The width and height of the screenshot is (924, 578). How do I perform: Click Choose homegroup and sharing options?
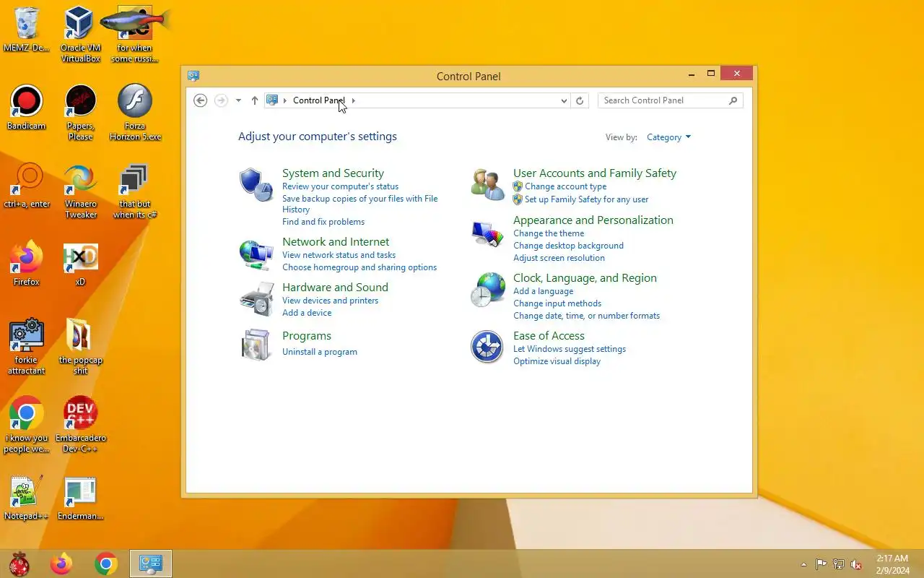click(x=359, y=267)
